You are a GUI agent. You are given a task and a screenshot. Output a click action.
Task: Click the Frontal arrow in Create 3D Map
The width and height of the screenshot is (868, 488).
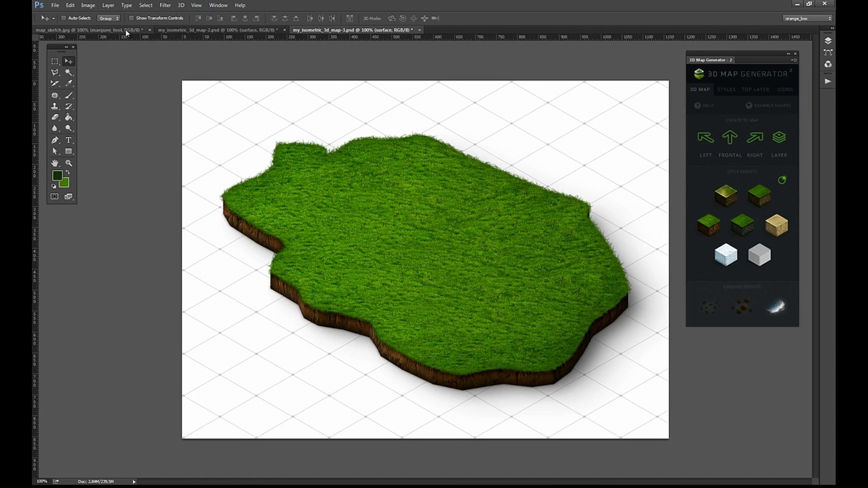730,138
